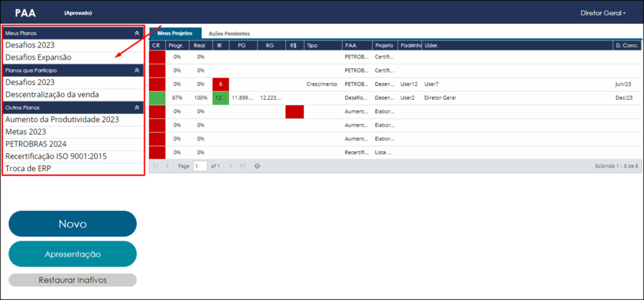Viewport: 644px width, 300px height.
Task: Open Diretor Geral user dropdown
Action: [603, 13]
